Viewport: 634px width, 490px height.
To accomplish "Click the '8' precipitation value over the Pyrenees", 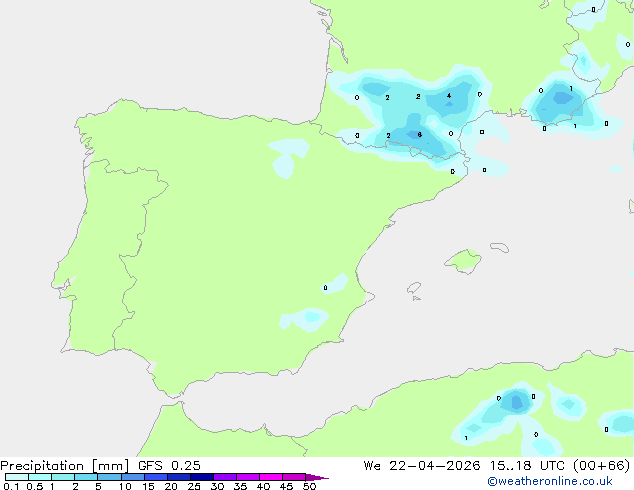I will (420, 135).
